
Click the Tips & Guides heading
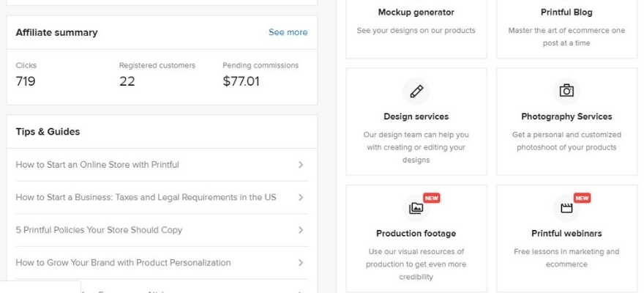pos(48,132)
